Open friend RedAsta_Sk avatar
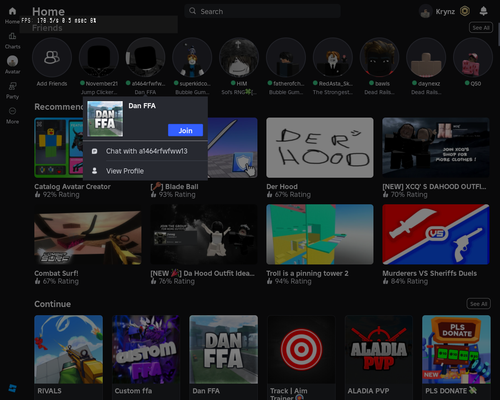Image resolution: width=500 pixels, height=400 pixels. [x=332, y=57]
